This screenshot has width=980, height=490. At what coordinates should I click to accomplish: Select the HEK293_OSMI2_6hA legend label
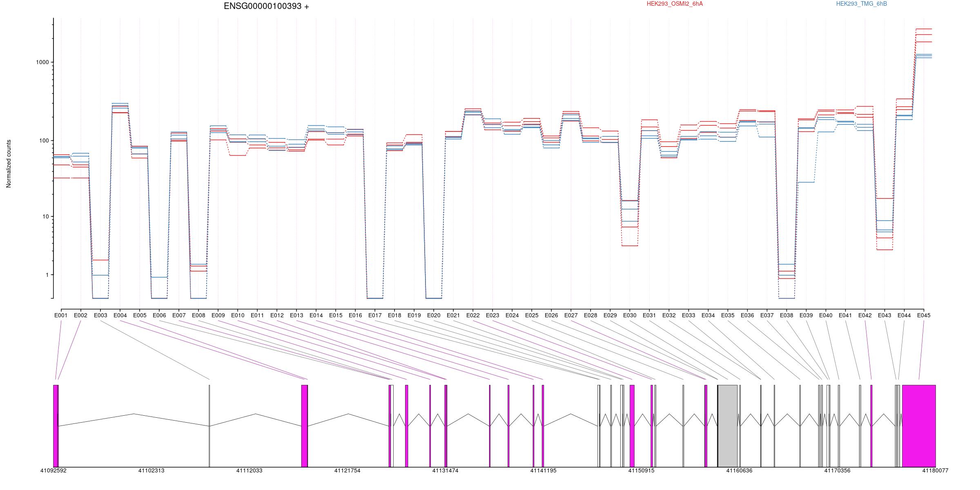point(675,4)
